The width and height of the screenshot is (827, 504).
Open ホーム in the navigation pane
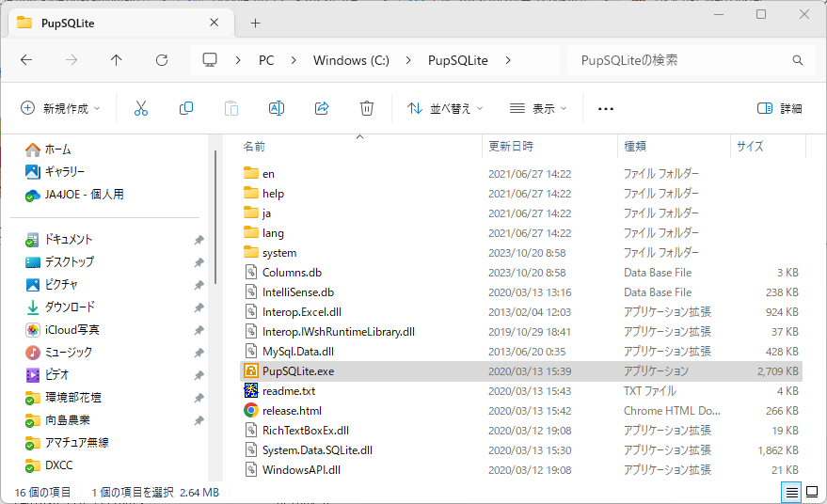(48, 150)
